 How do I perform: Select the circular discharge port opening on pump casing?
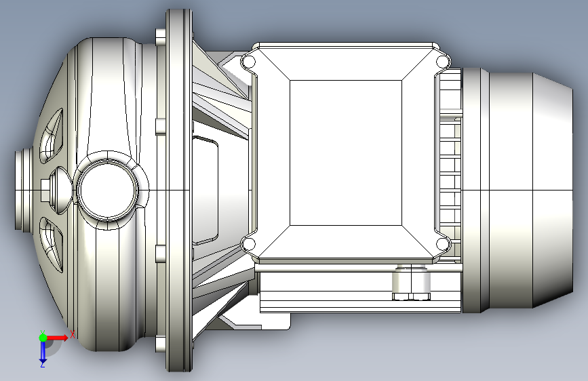(107, 190)
